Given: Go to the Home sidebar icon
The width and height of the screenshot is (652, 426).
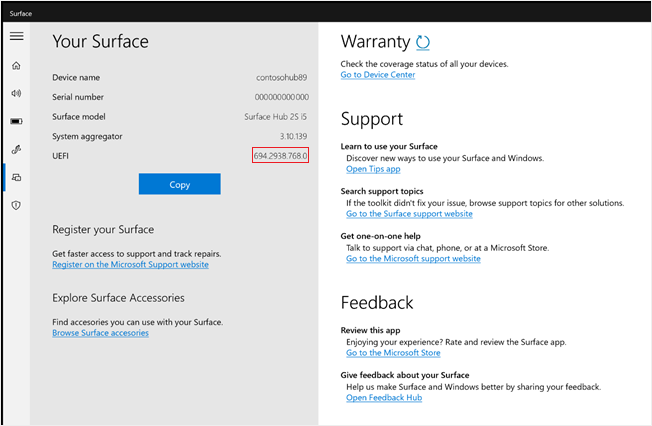Looking at the screenshot, I should tap(16, 66).
